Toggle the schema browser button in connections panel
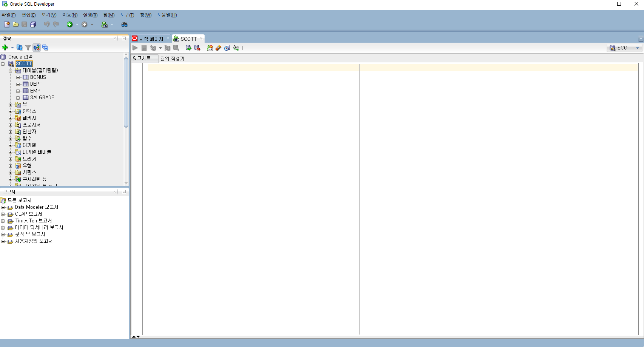This screenshot has height=347, width=644. click(36, 48)
